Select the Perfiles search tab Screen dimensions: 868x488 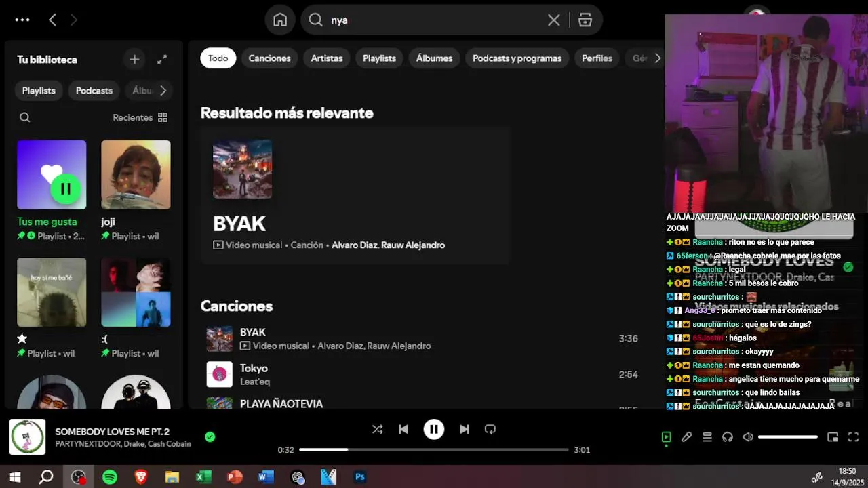point(597,58)
